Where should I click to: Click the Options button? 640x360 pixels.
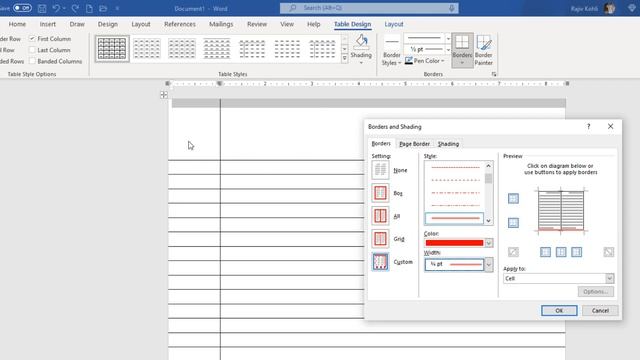click(596, 291)
